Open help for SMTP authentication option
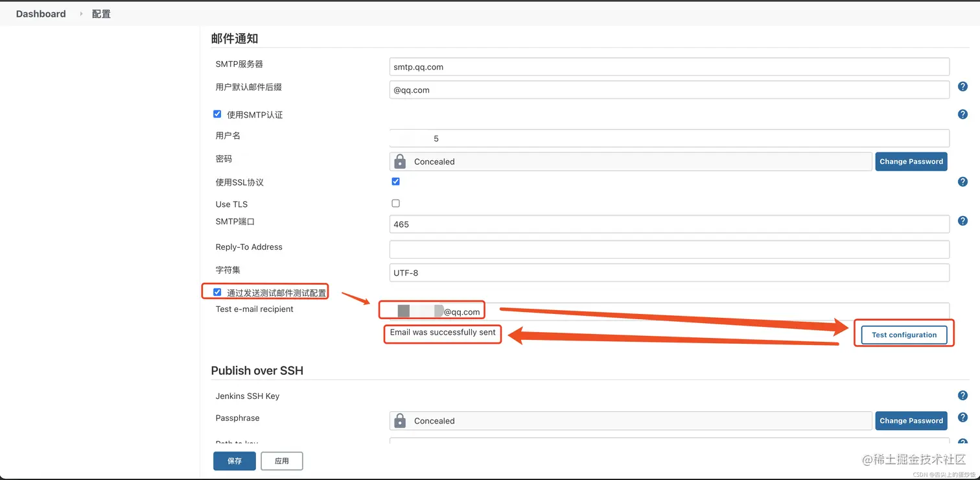 [962, 114]
